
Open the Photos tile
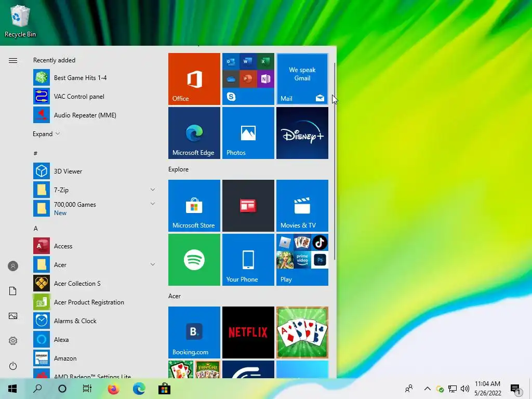pos(248,133)
